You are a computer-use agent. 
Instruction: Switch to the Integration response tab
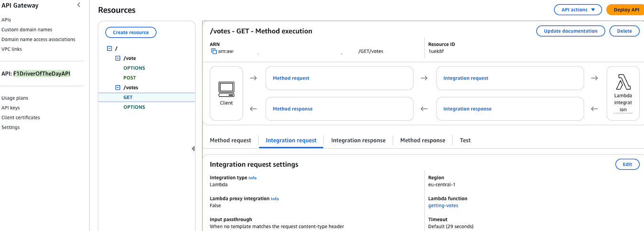point(358,140)
